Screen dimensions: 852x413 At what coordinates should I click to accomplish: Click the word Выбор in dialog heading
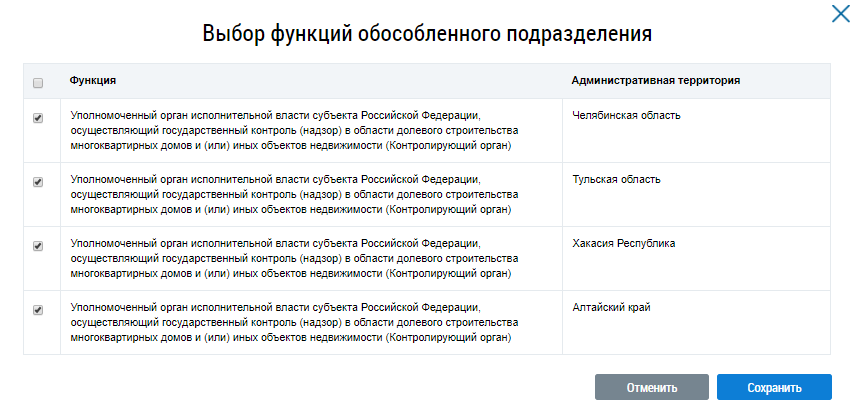coord(233,35)
